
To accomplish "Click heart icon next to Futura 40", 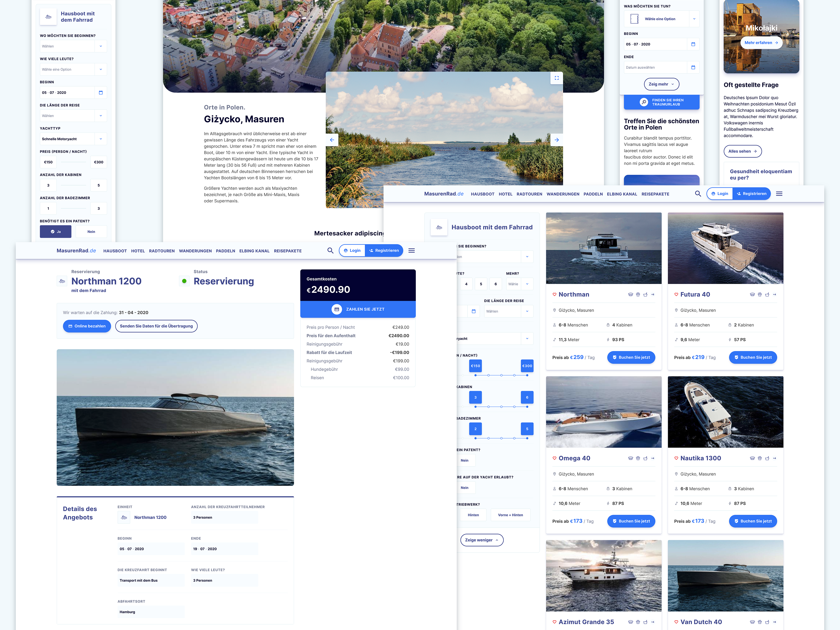I will pyautogui.click(x=676, y=294).
